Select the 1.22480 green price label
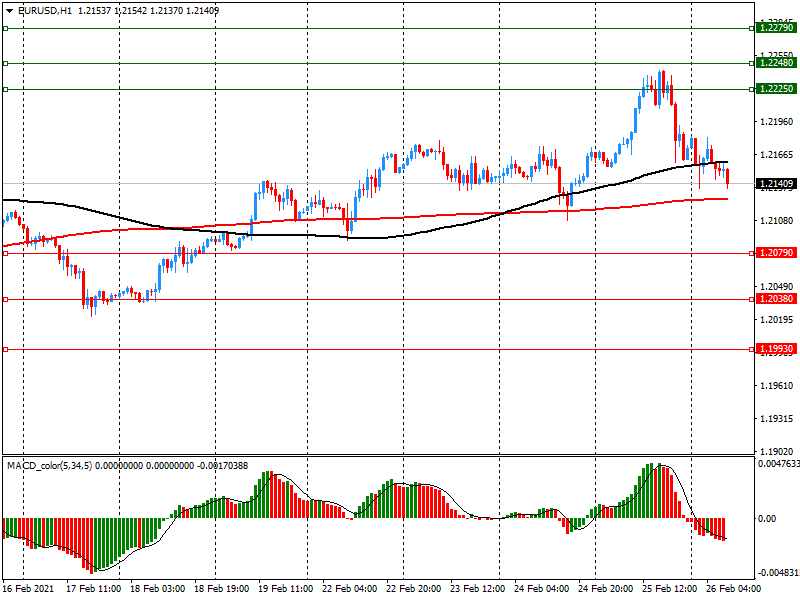This screenshot has height=600, width=800. pyautogui.click(x=776, y=63)
